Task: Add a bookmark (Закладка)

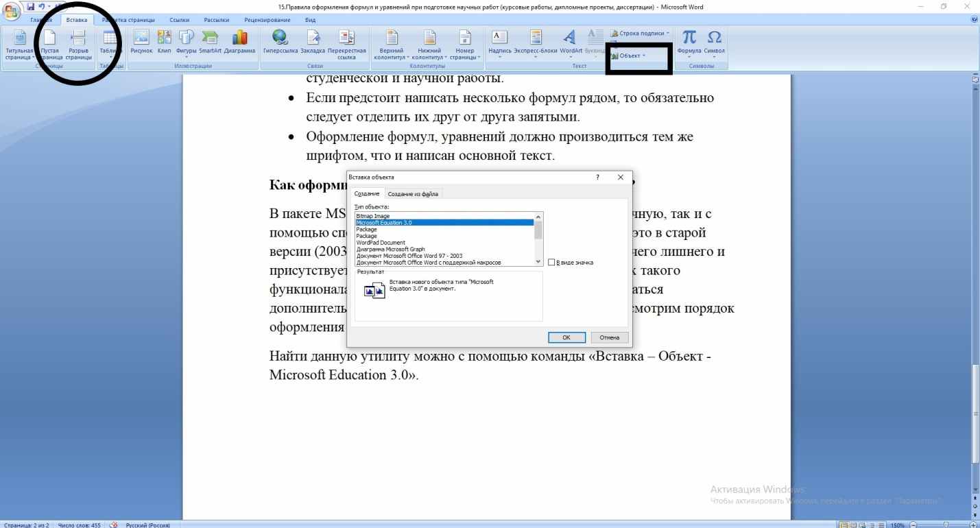Action: [x=313, y=43]
